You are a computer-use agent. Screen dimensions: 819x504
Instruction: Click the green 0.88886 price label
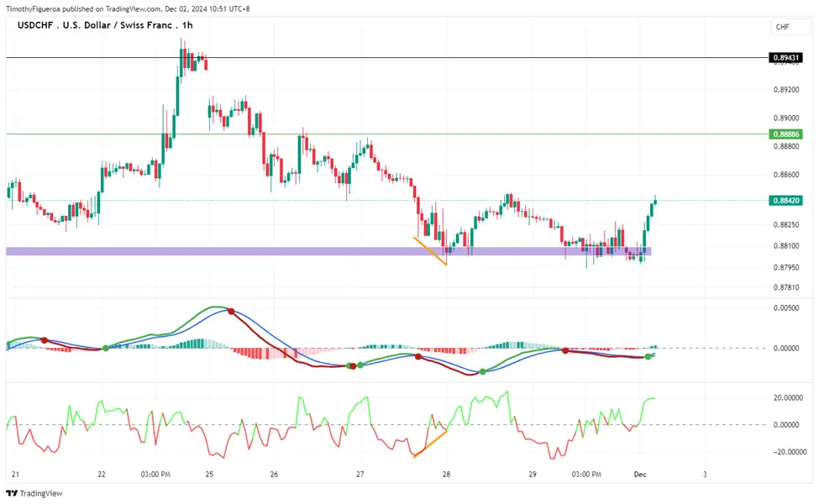(786, 134)
